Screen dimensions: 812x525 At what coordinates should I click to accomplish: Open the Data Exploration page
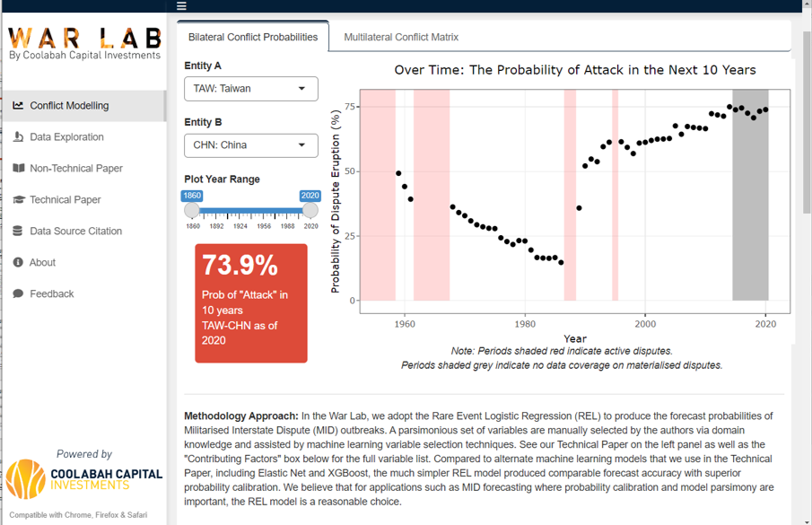[x=66, y=137]
